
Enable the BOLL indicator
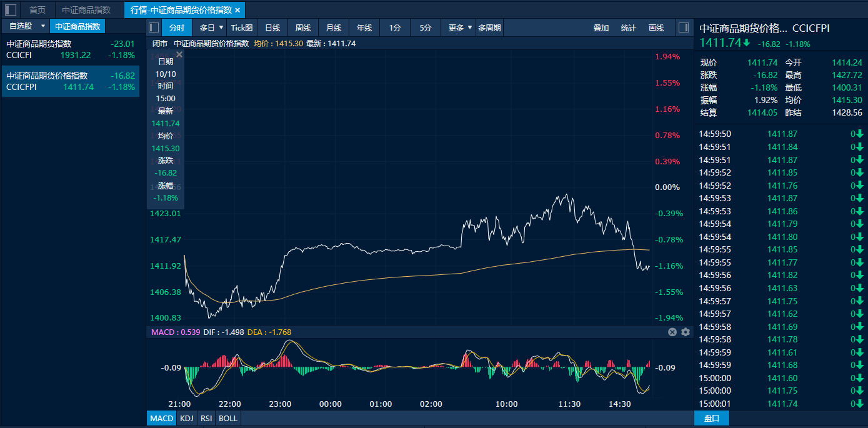pyautogui.click(x=228, y=418)
